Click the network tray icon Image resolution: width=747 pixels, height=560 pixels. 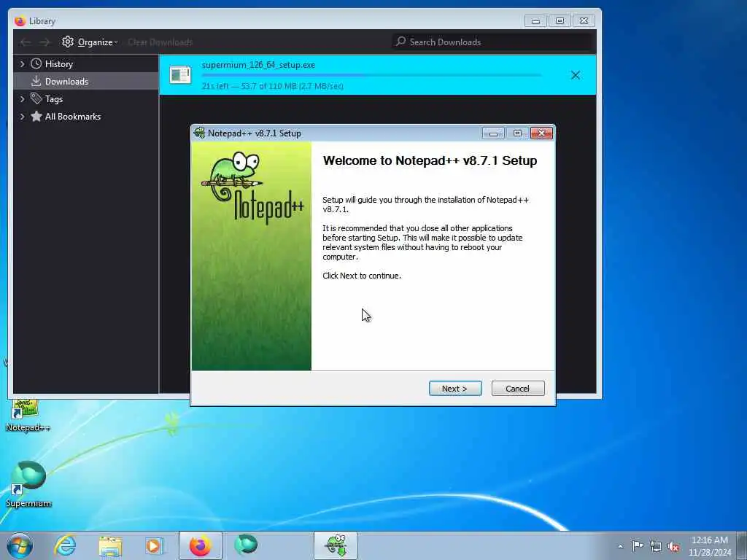[x=656, y=546]
